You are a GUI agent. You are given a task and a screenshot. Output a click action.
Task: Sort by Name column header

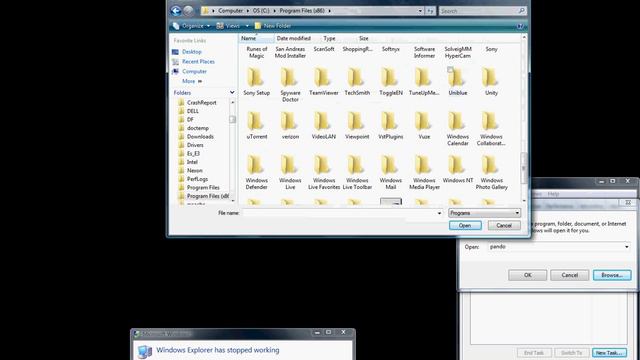(256, 38)
